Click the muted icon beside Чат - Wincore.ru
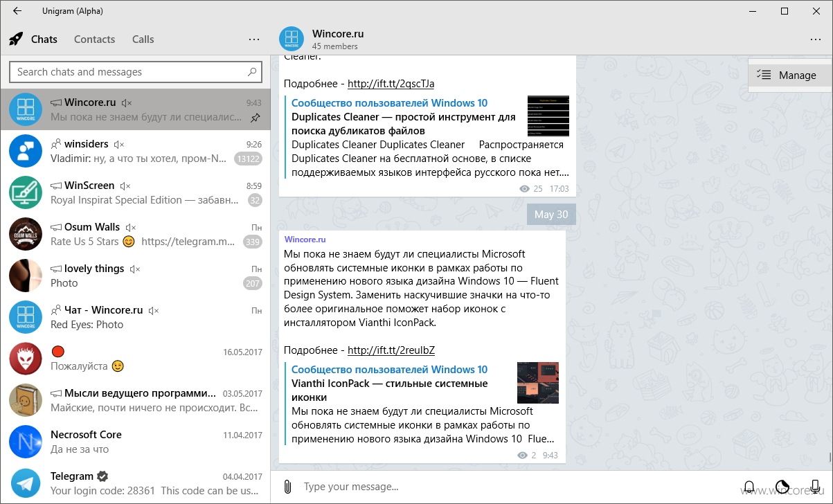The height and width of the screenshot is (504, 833). pos(154,310)
